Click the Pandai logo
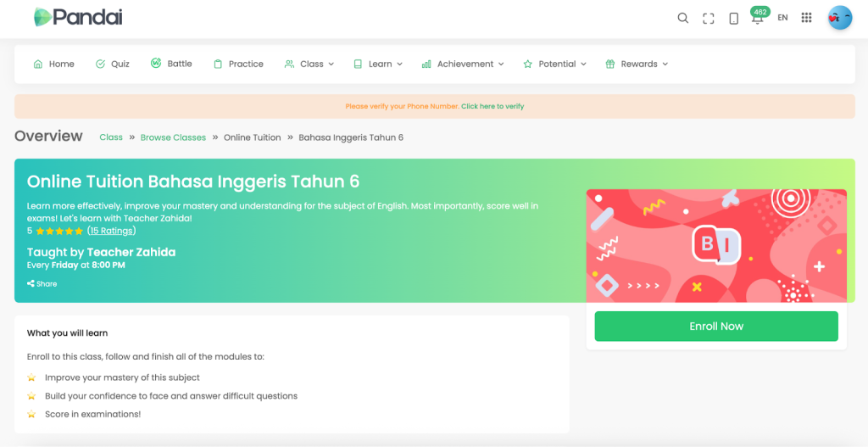Image resolution: width=868 pixels, height=447 pixels. pos(78,17)
